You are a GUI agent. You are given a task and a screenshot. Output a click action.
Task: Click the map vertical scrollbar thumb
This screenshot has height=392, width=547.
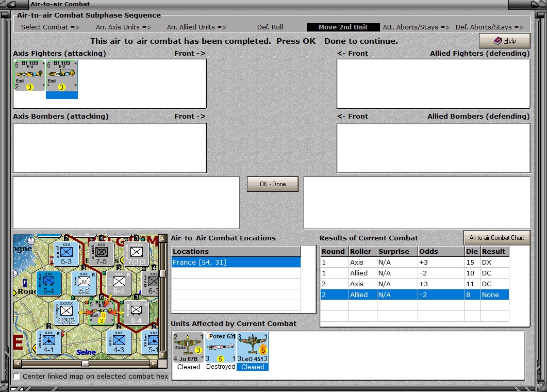[x=162, y=273]
